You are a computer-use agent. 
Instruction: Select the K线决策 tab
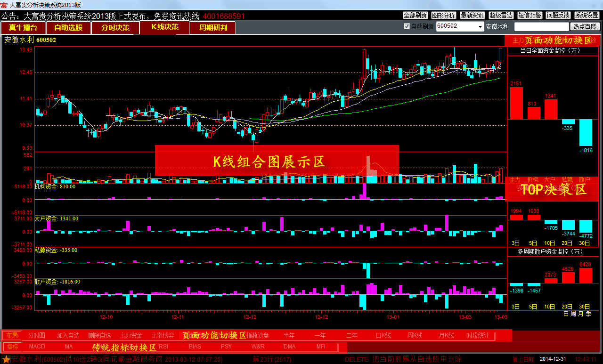(165, 27)
